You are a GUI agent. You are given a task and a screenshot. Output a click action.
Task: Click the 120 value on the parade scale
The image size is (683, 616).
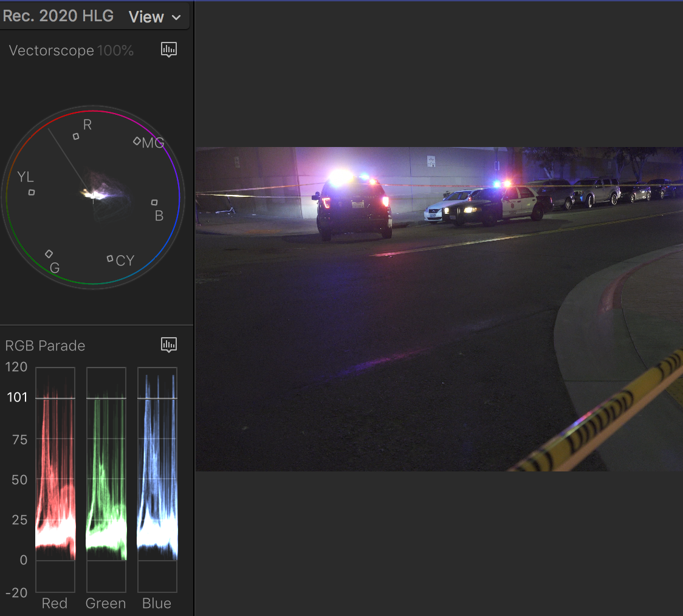click(16, 367)
